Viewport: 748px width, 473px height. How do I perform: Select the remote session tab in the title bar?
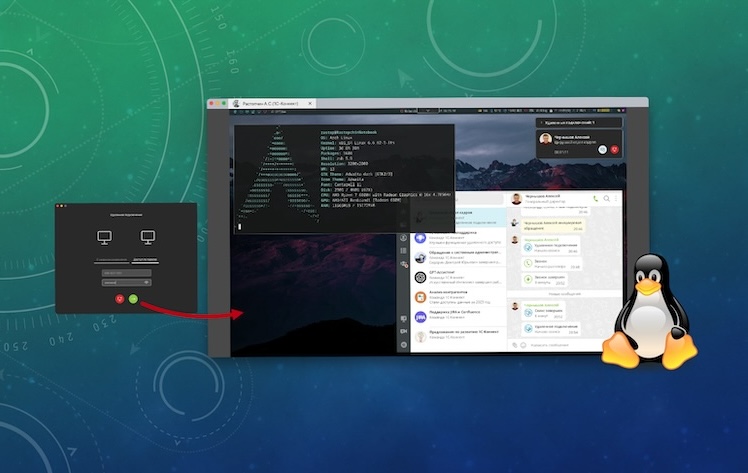click(x=270, y=103)
